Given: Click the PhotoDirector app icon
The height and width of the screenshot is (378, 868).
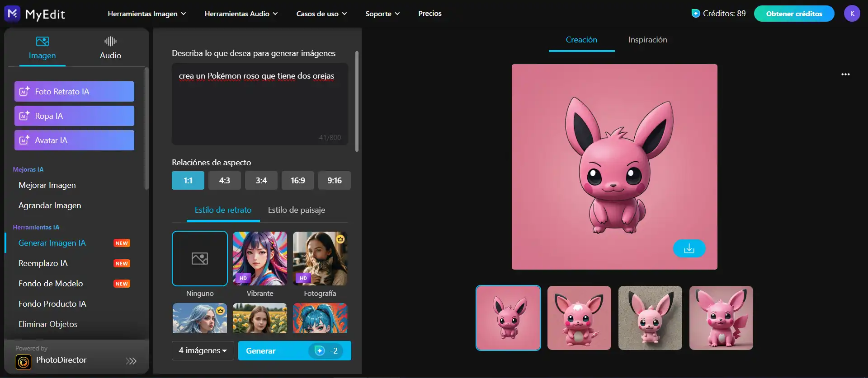Looking at the screenshot, I should (24, 362).
